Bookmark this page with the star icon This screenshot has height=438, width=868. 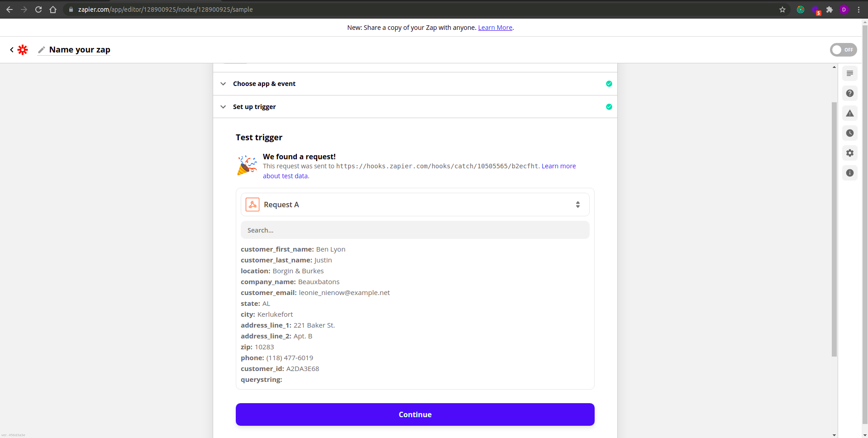[782, 10]
